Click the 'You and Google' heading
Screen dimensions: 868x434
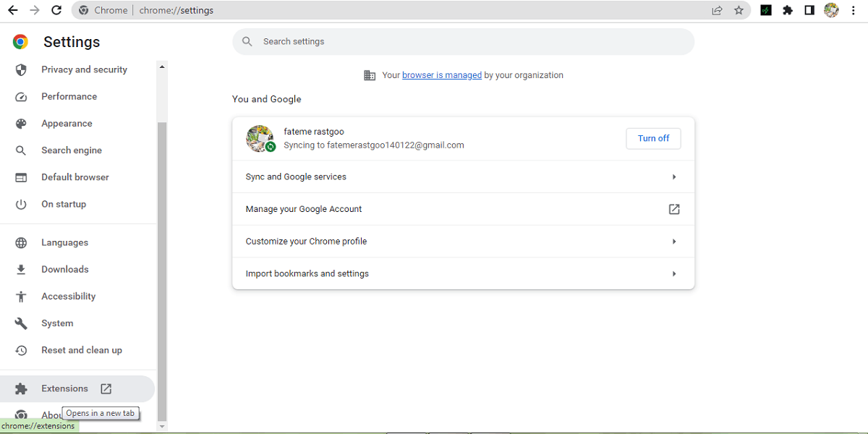266,99
